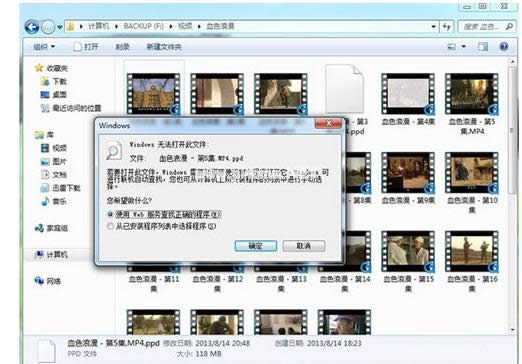Open 迅雷下载 library icon
The height and width of the screenshot is (364, 522).
click(x=45, y=188)
